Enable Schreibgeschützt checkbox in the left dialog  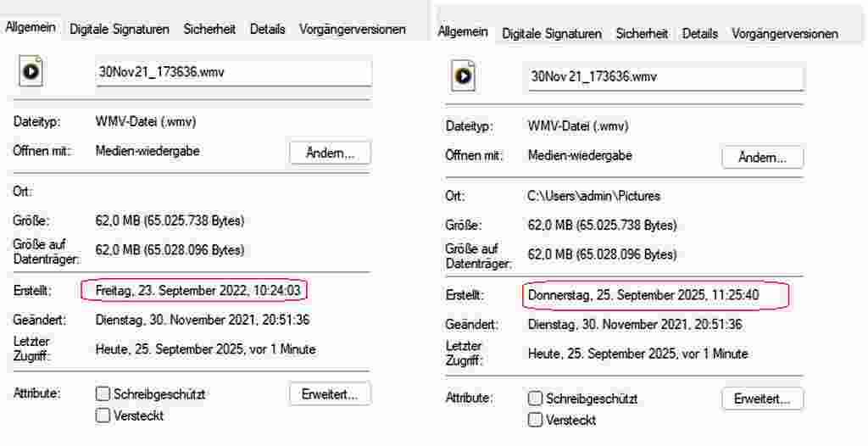click(103, 394)
